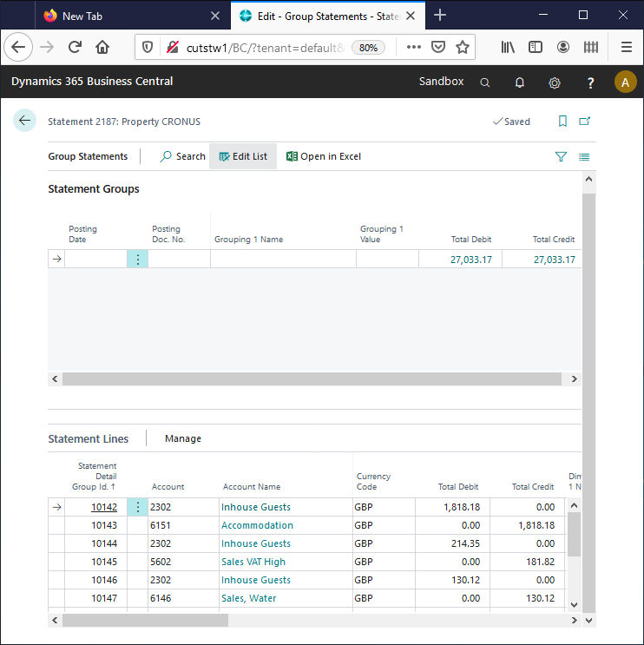
Task: Show row options for the Statement Groups row
Action: pyautogui.click(x=138, y=260)
